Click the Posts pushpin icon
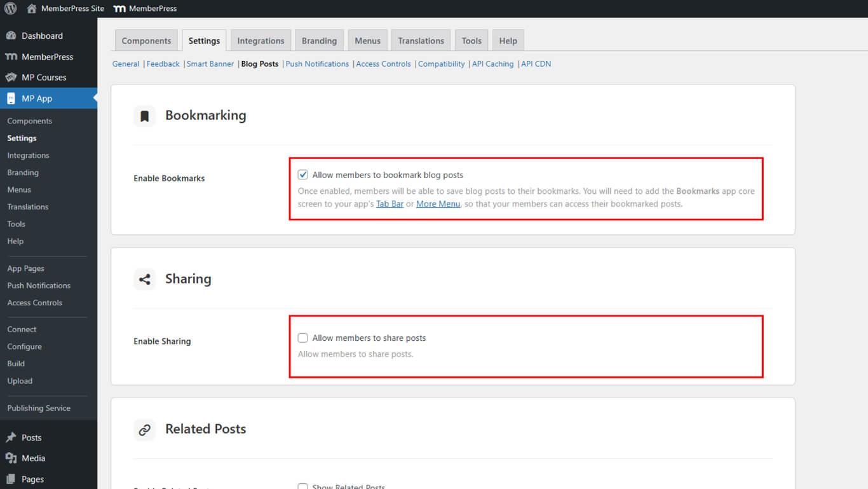868x489 pixels. point(12,437)
